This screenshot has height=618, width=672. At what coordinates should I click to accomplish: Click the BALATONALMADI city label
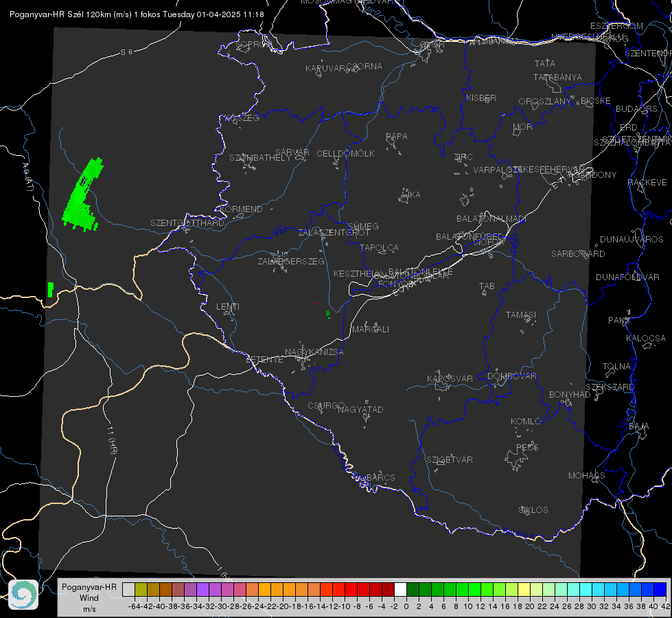(x=491, y=219)
